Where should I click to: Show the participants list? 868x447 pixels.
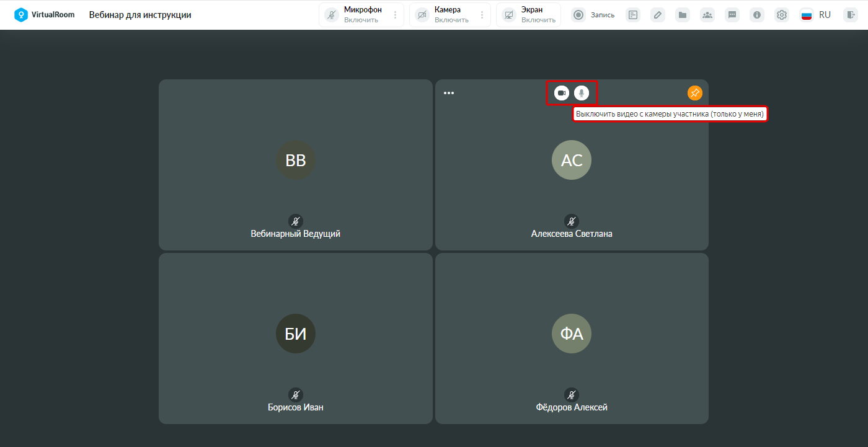707,15
